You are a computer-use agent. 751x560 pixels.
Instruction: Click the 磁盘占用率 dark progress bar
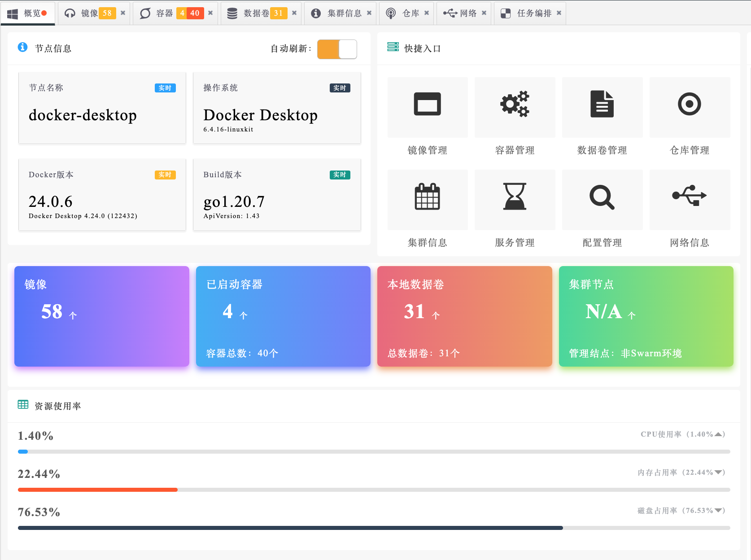(x=290, y=528)
